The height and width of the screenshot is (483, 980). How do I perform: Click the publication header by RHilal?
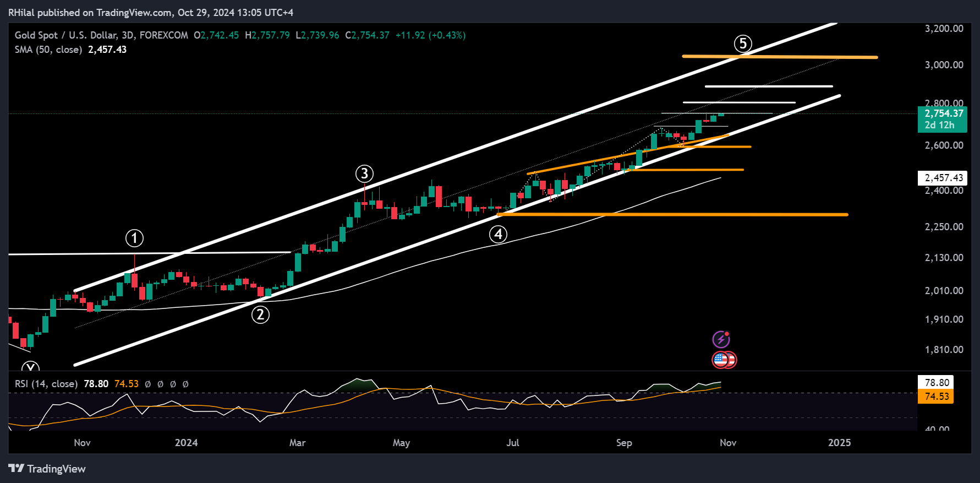point(151,12)
